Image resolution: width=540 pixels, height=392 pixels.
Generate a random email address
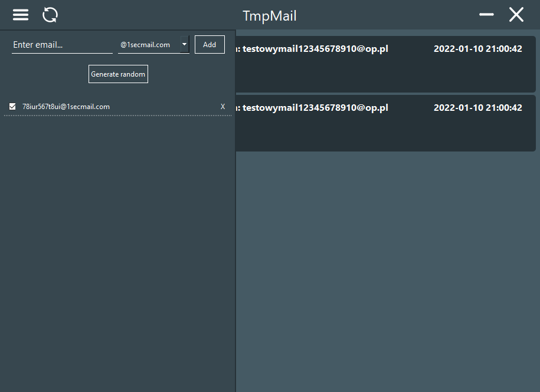point(118,74)
